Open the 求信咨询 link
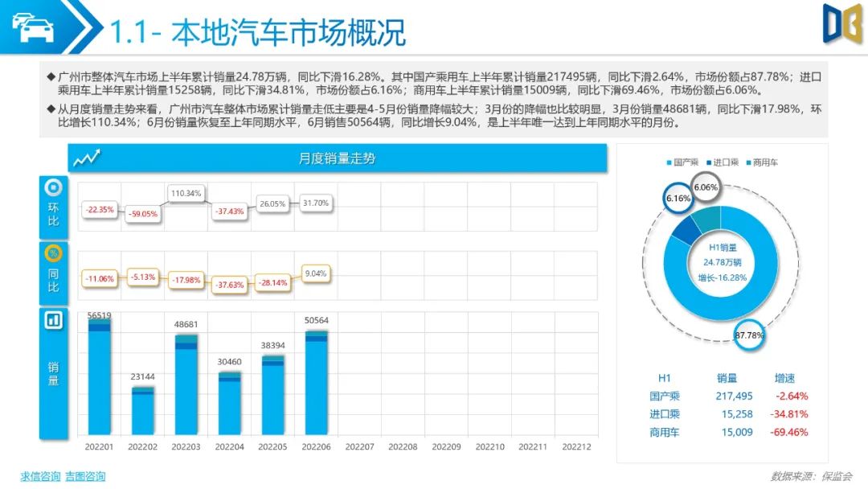This screenshot has height=489, width=868. (40, 476)
